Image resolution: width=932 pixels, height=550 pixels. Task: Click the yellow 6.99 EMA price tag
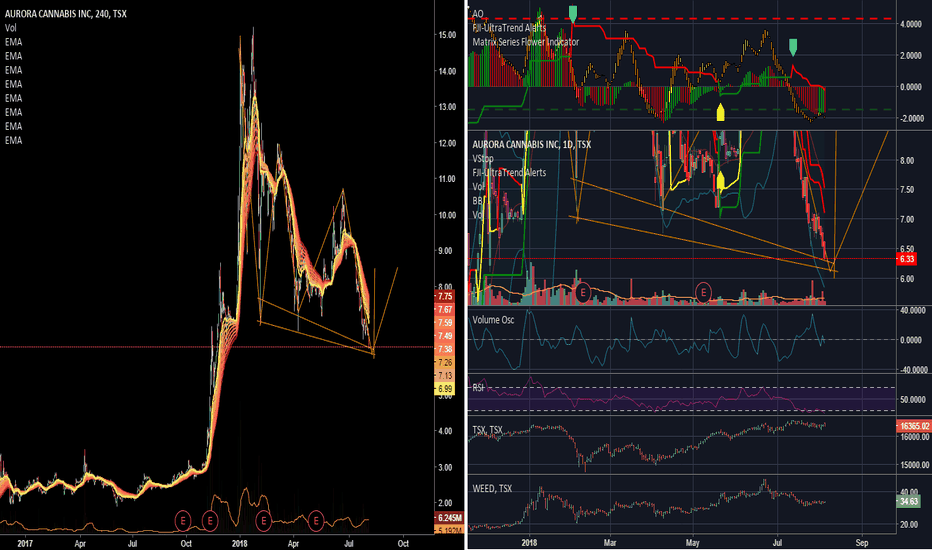(445, 389)
